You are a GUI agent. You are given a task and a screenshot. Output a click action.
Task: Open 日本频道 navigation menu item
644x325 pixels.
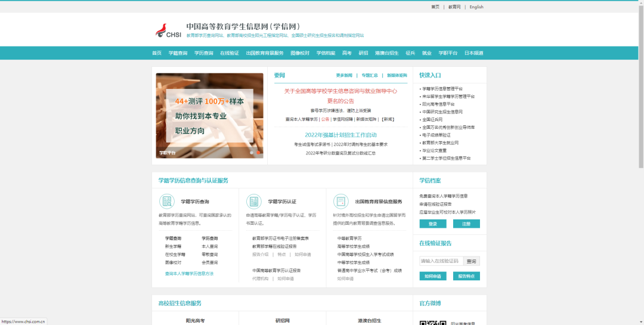[473, 53]
